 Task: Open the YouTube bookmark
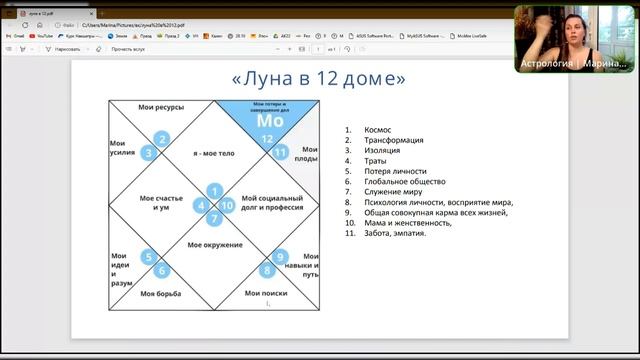[x=41, y=36]
